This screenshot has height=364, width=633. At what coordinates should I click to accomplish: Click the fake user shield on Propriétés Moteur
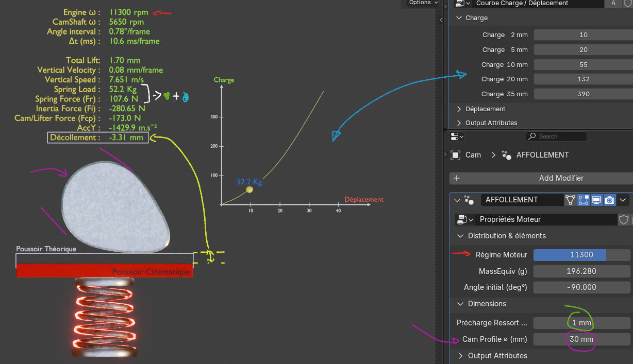pos(624,220)
